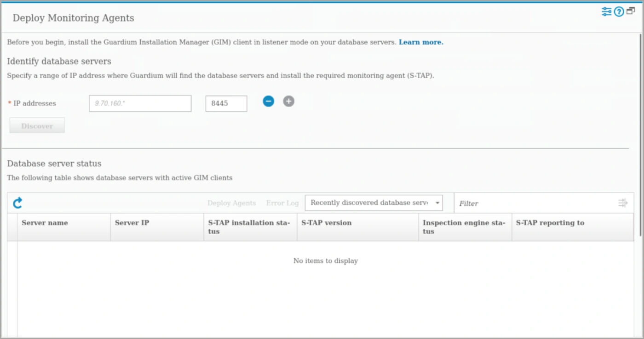Image resolution: width=644 pixels, height=339 pixels.
Task: Click into the Filter text box
Action: point(536,203)
